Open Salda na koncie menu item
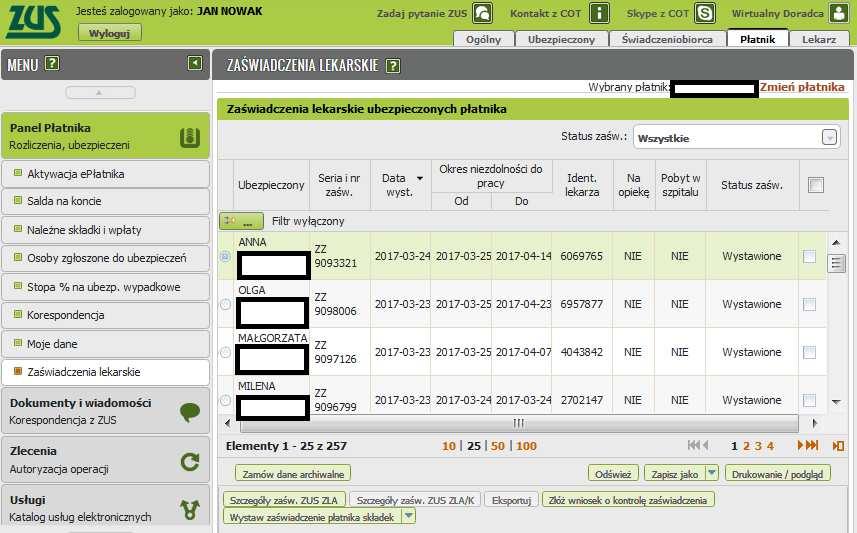857x533 pixels. pyautogui.click(x=105, y=201)
